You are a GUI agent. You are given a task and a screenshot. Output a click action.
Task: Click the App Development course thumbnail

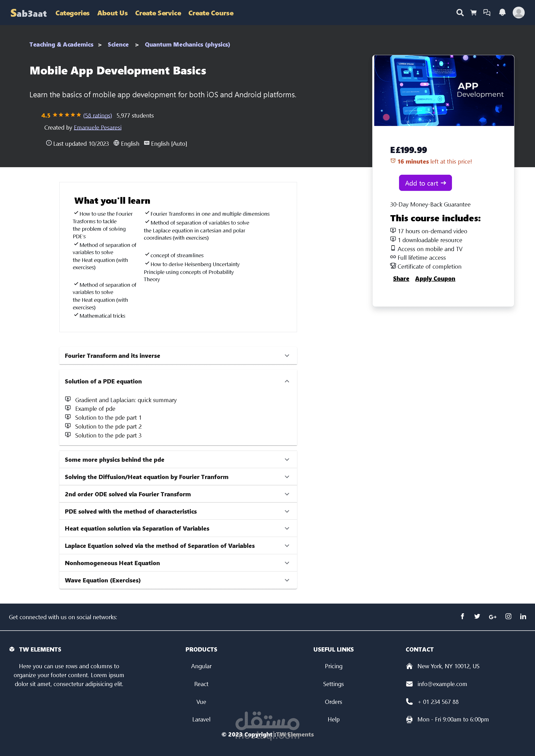coord(443,91)
